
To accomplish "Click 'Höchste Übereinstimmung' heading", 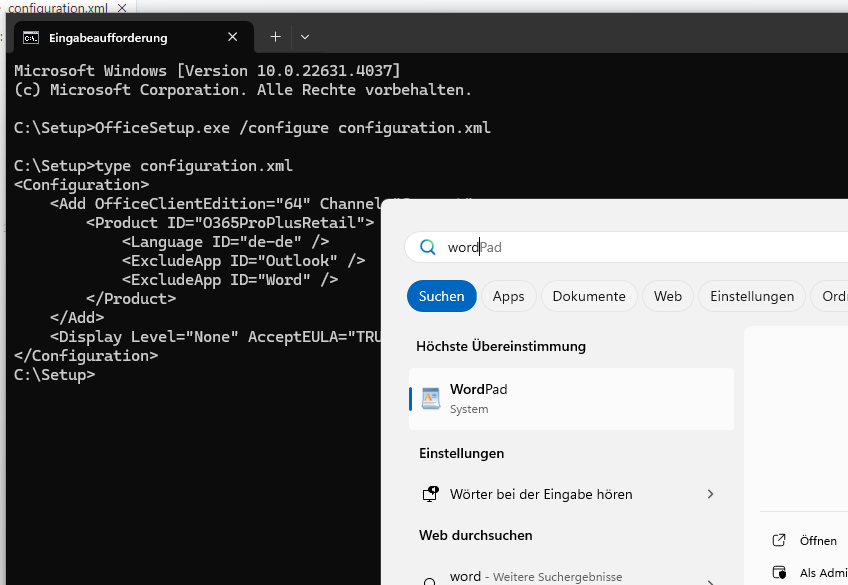I will pos(501,346).
